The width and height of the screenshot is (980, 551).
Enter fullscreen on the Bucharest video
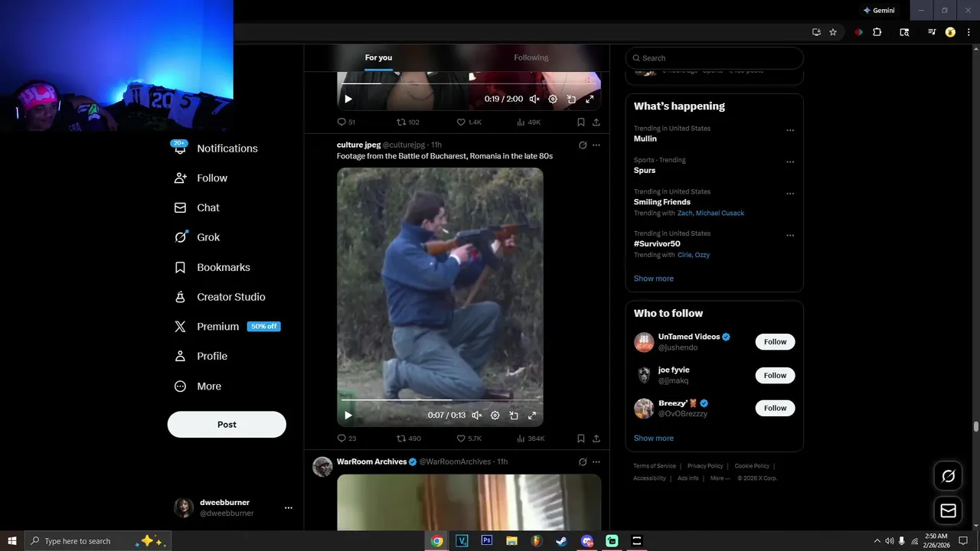coord(532,416)
